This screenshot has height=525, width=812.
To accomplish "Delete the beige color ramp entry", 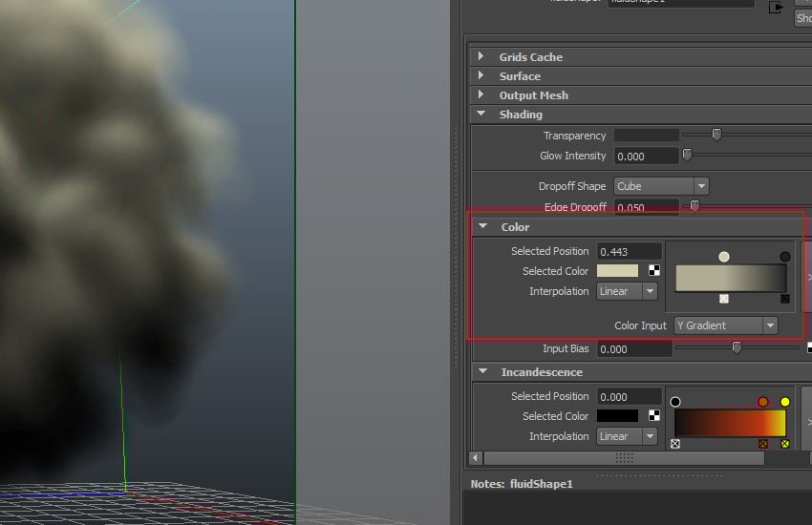I will coord(724,299).
